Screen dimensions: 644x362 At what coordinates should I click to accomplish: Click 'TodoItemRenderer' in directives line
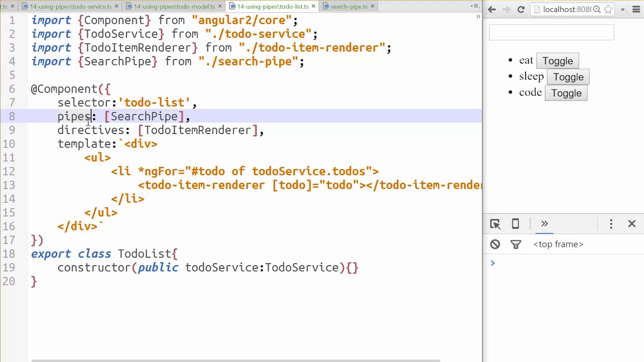[197, 130]
